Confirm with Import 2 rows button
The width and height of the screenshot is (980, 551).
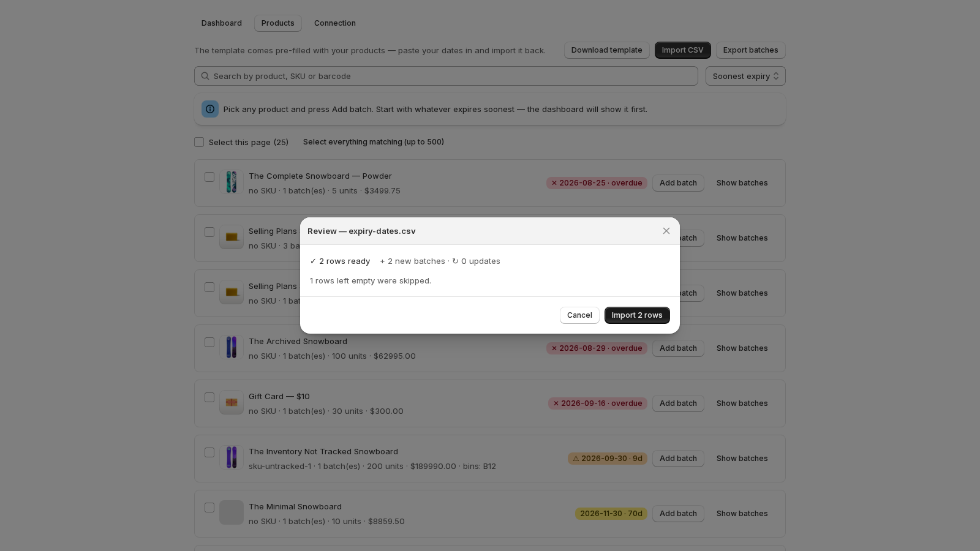(x=637, y=315)
